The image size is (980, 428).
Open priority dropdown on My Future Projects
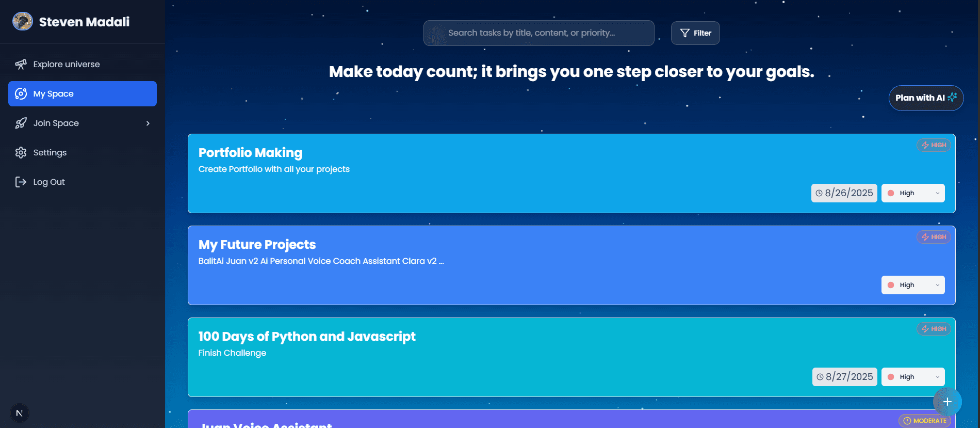click(913, 285)
